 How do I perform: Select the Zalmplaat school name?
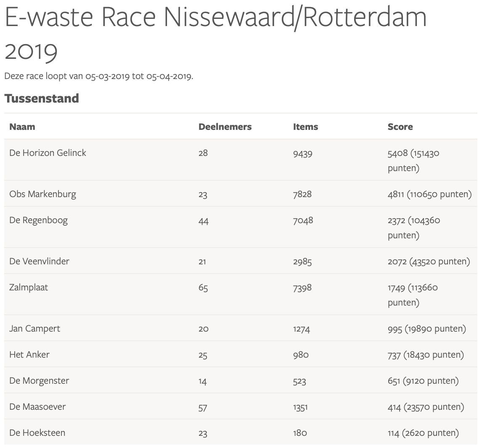coord(29,287)
